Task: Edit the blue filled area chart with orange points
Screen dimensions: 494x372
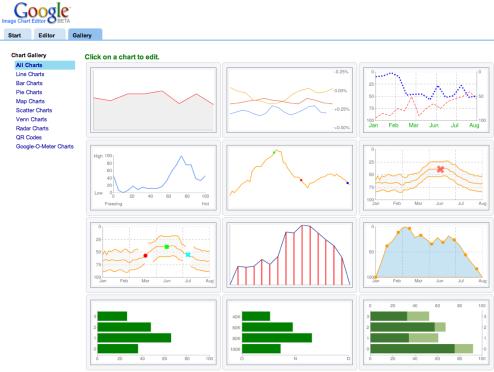Action: [426, 255]
